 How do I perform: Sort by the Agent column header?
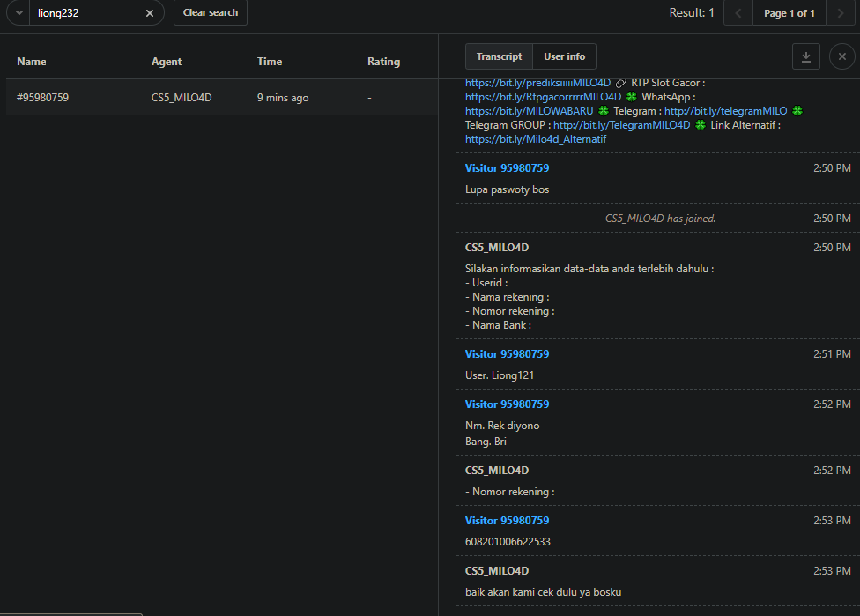tap(167, 62)
